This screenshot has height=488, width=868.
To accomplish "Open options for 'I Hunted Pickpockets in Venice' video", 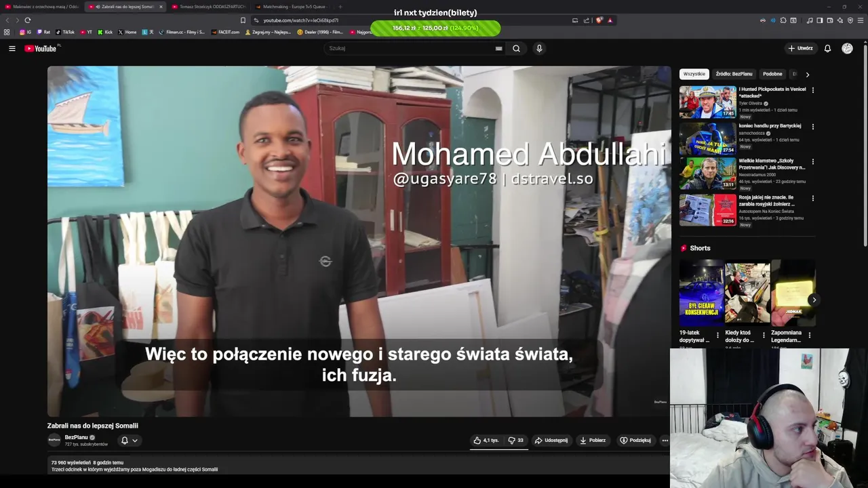I will pos(812,90).
